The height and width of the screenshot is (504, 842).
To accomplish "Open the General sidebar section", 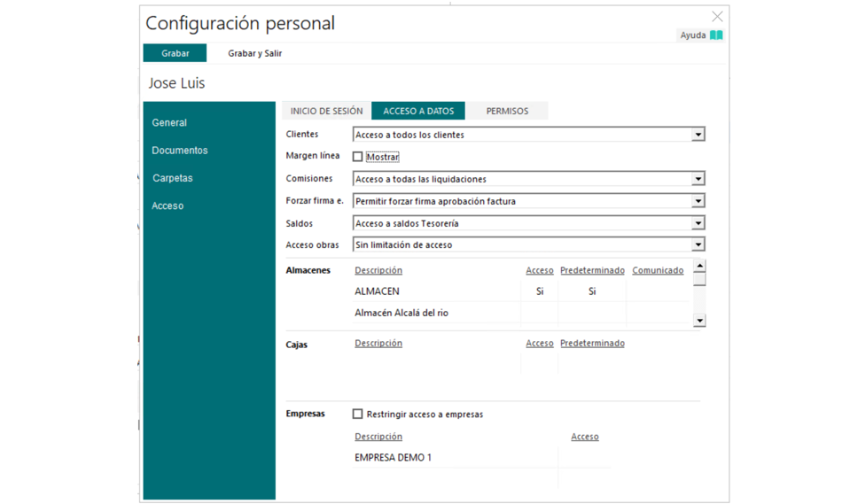I will tap(169, 123).
